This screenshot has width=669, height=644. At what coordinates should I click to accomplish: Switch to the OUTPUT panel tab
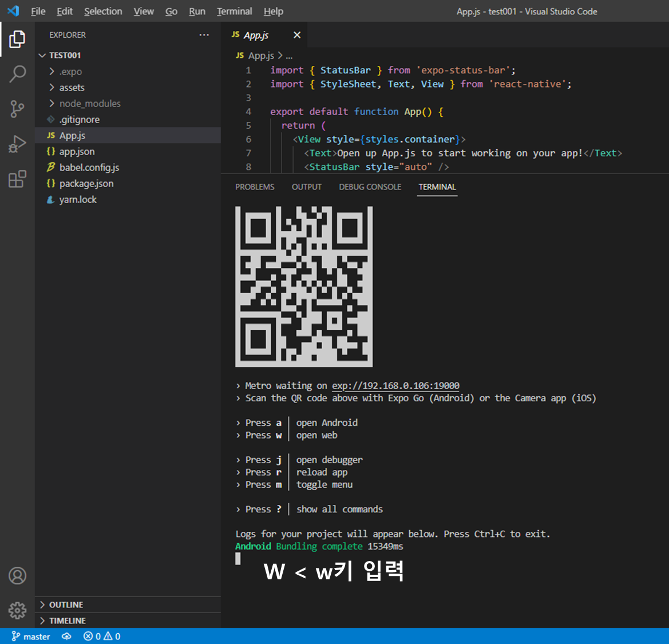click(x=306, y=187)
